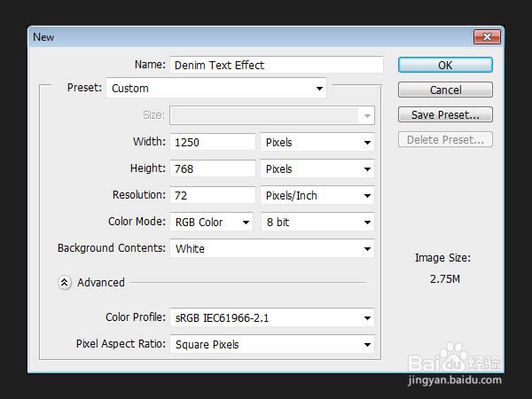The height and width of the screenshot is (399, 532).
Task: Close the New dialog window
Action: pyautogui.click(x=487, y=36)
